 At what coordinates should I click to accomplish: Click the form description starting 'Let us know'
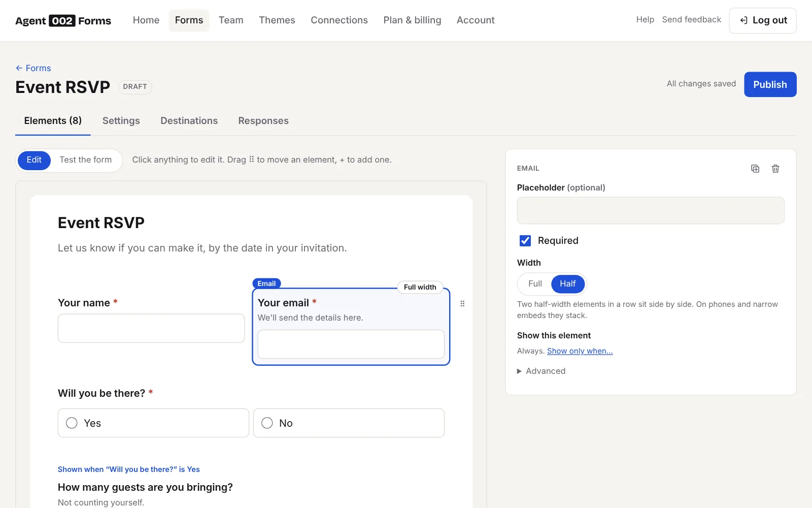point(202,248)
